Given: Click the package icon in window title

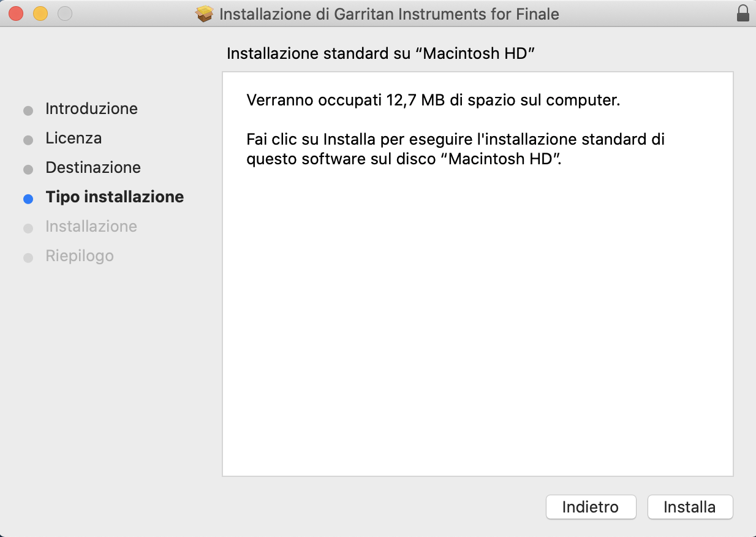Looking at the screenshot, I should (x=205, y=13).
